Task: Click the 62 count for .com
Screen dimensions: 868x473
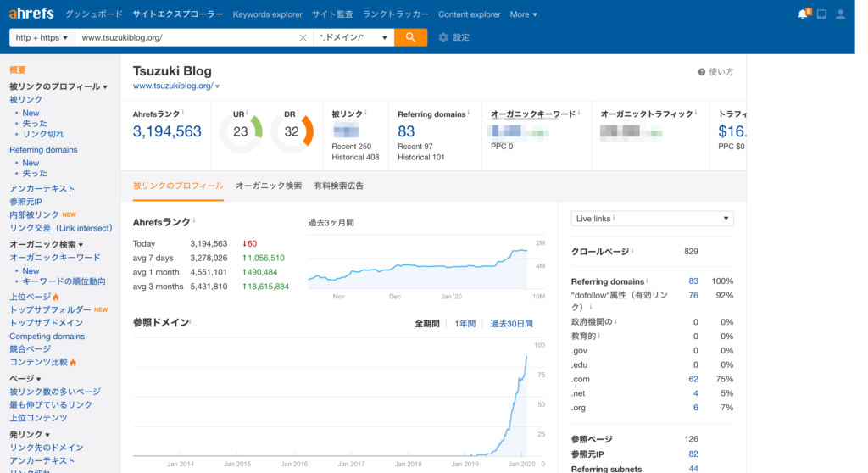Action: point(693,380)
